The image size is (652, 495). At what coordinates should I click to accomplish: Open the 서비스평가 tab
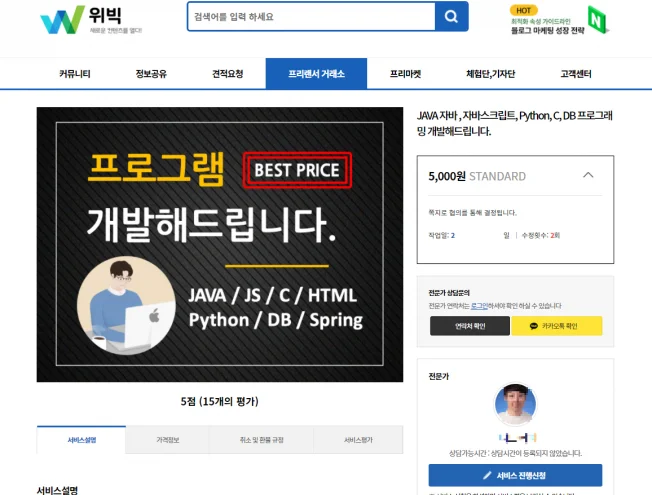coord(358,440)
